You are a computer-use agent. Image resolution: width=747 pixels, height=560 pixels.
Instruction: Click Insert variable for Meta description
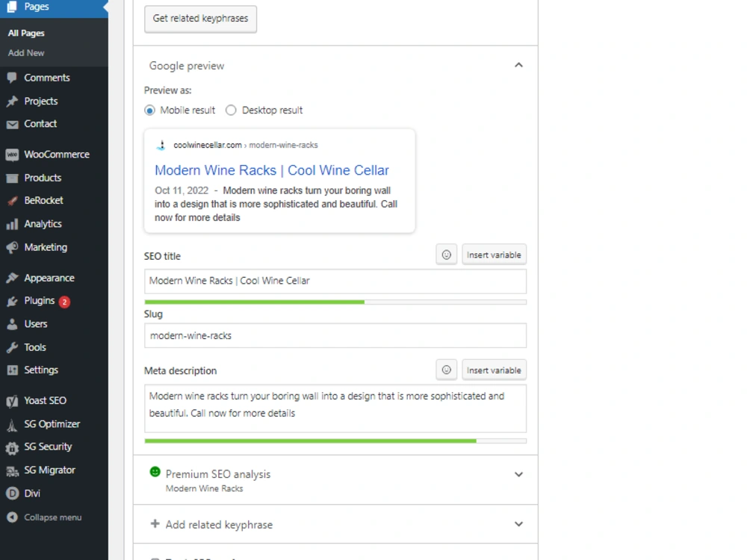(494, 370)
